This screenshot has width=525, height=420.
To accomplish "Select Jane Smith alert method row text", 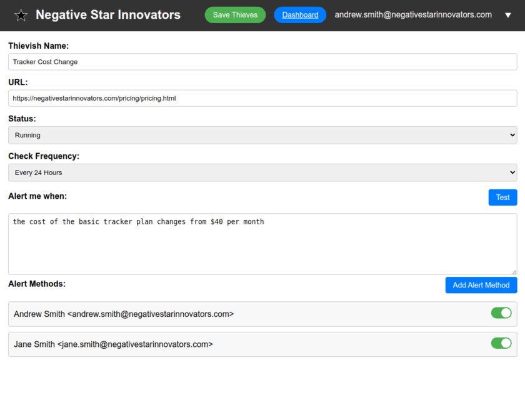I will coord(113,344).
